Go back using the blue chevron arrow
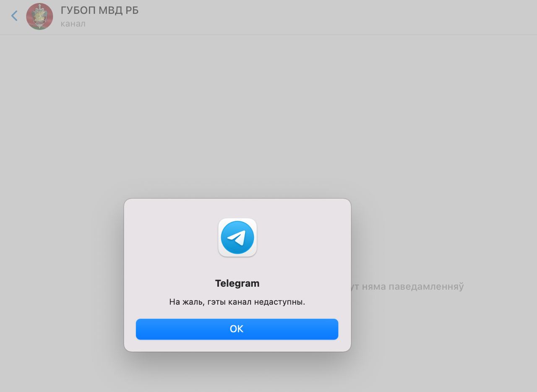The width and height of the screenshot is (537, 392). (x=14, y=16)
